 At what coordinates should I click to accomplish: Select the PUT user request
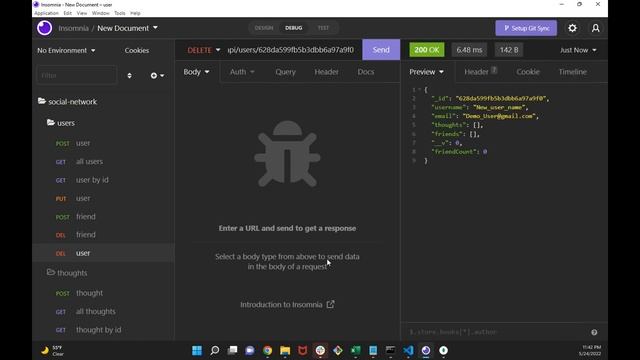tap(103, 198)
